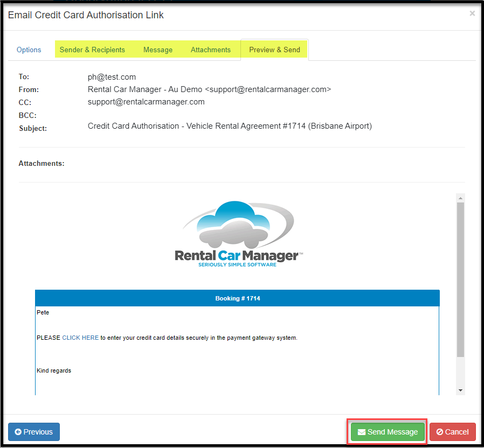This screenshot has width=484, height=448.
Task: Switch to the Options tab
Action: pos(29,49)
